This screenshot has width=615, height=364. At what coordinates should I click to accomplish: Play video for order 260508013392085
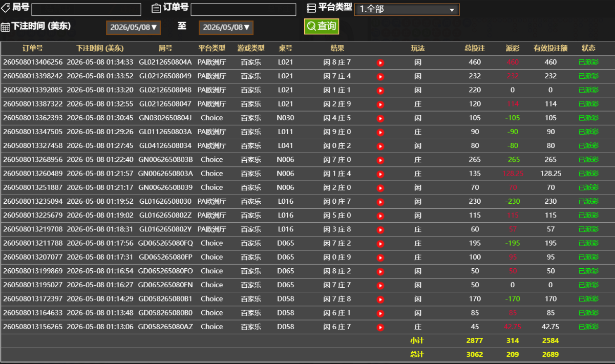pos(380,91)
